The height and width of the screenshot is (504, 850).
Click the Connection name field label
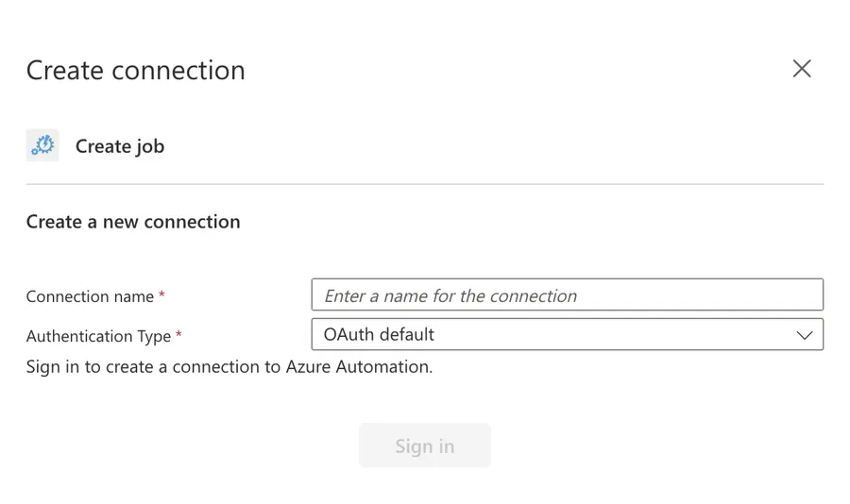90,296
